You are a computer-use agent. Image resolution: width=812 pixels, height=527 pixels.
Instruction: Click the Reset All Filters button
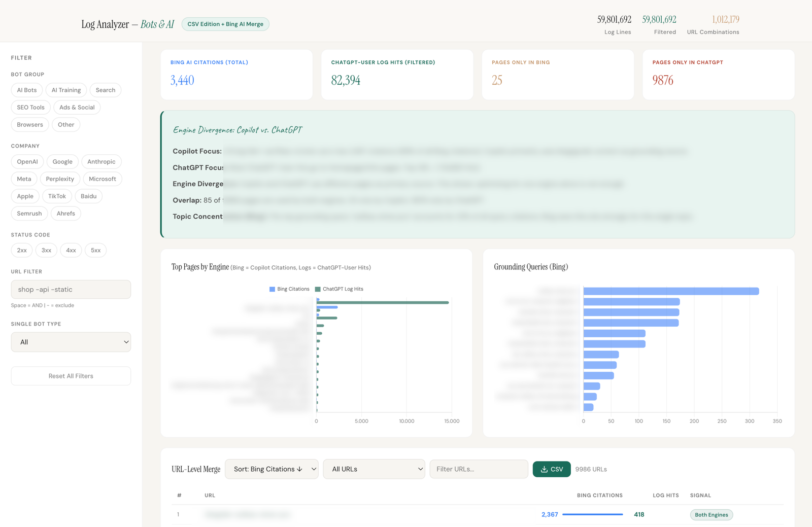pos(71,376)
